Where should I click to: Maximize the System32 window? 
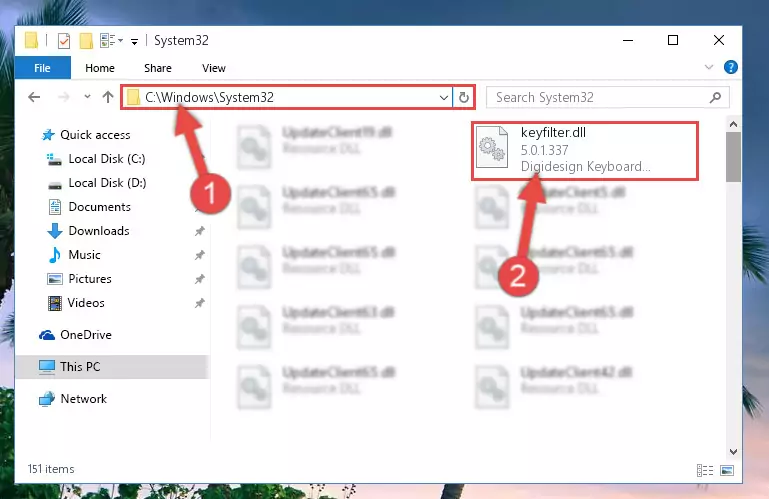(673, 40)
